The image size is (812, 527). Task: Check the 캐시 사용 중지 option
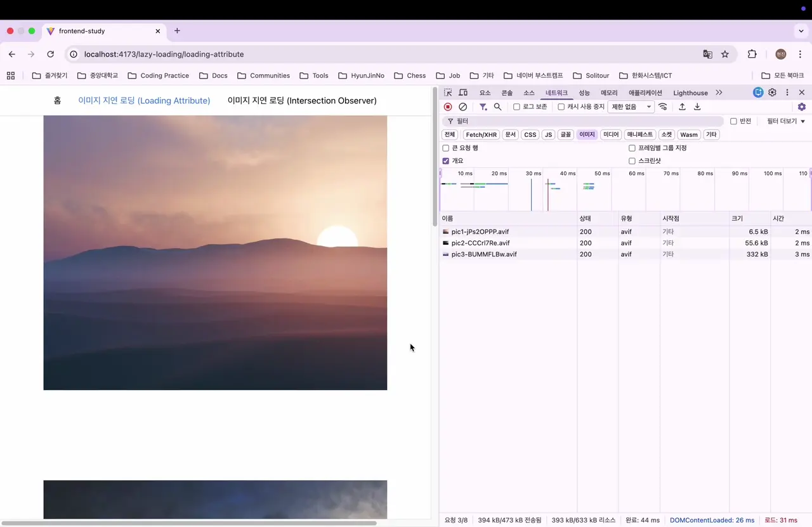(x=561, y=107)
